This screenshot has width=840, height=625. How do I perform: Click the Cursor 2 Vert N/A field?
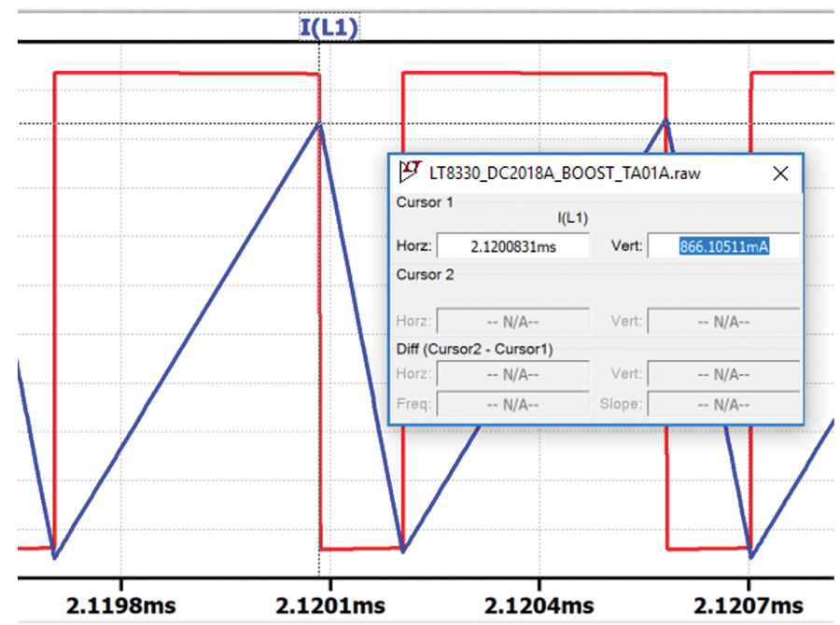tap(723, 321)
